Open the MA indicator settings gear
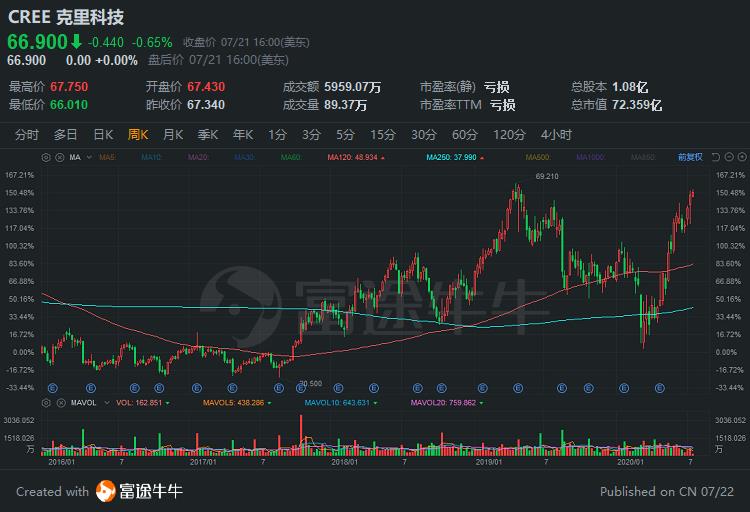 tap(46, 157)
